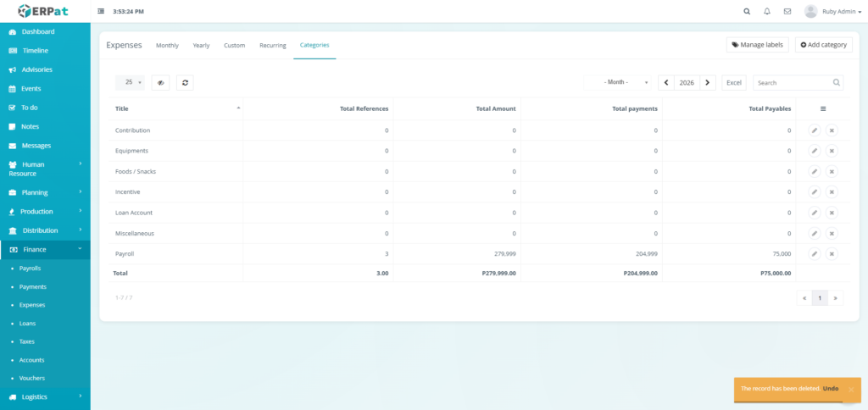The width and height of the screenshot is (868, 410).
Task: Delete the Contribution category row
Action: (x=832, y=130)
